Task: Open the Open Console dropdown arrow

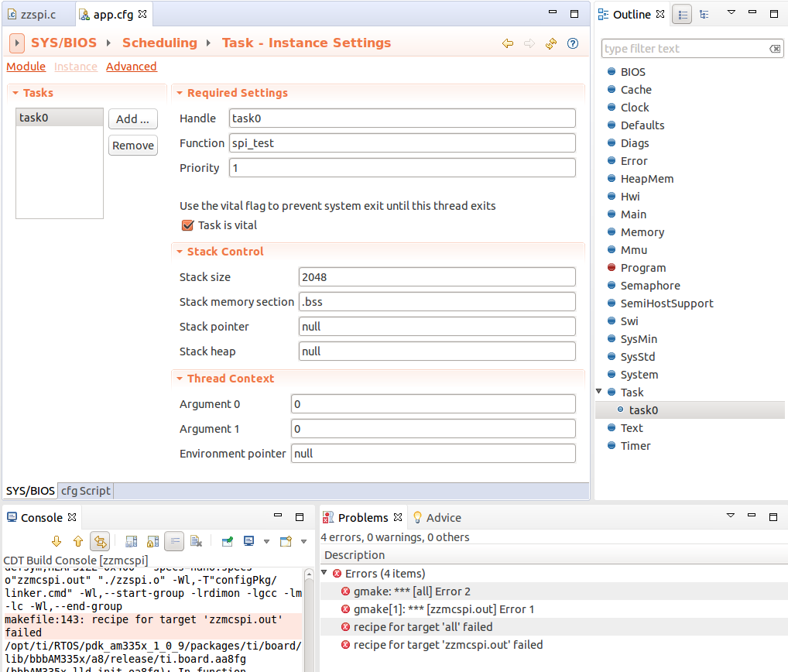Action: pyautogui.click(x=303, y=542)
